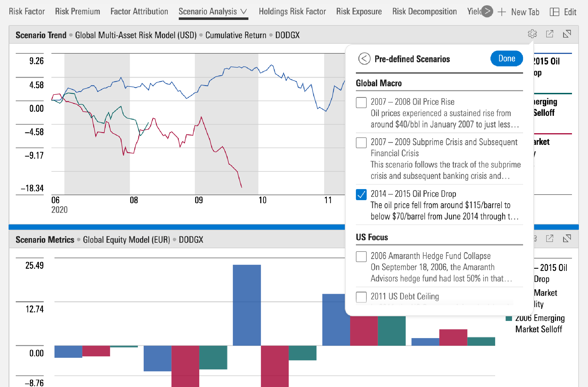Click 2006 Emerging Market Selloff legend swatch

coord(509,318)
